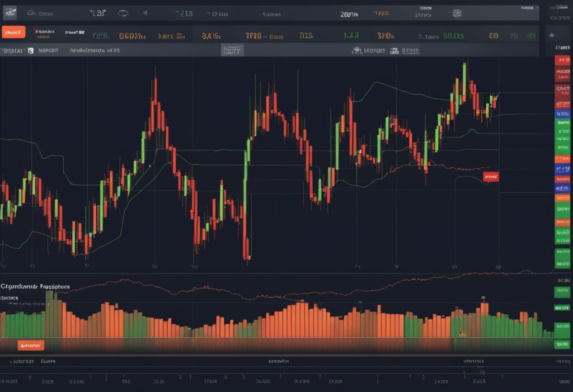Click the red-text label next to orange button
573x392 pixels.
44,34
